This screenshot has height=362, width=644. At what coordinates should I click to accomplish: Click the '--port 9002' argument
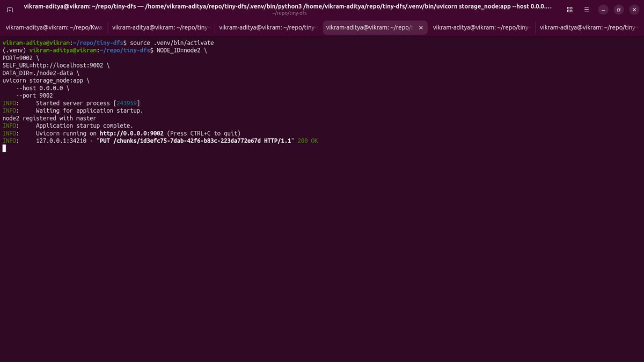[x=34, y=95]
